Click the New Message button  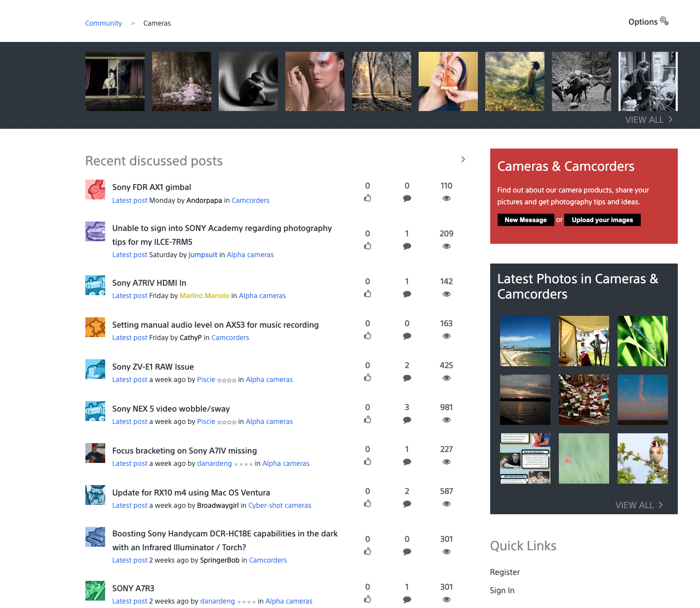(526, 220)
